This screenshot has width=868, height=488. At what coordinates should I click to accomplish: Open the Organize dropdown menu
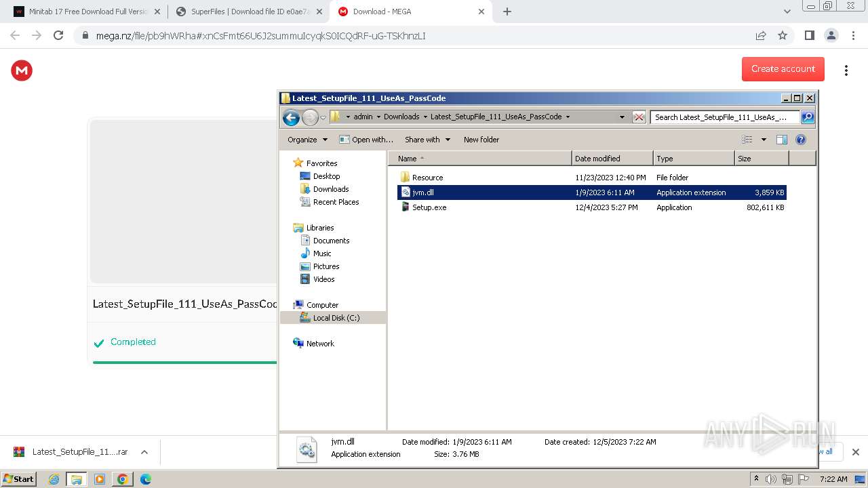tap(307, 140)
